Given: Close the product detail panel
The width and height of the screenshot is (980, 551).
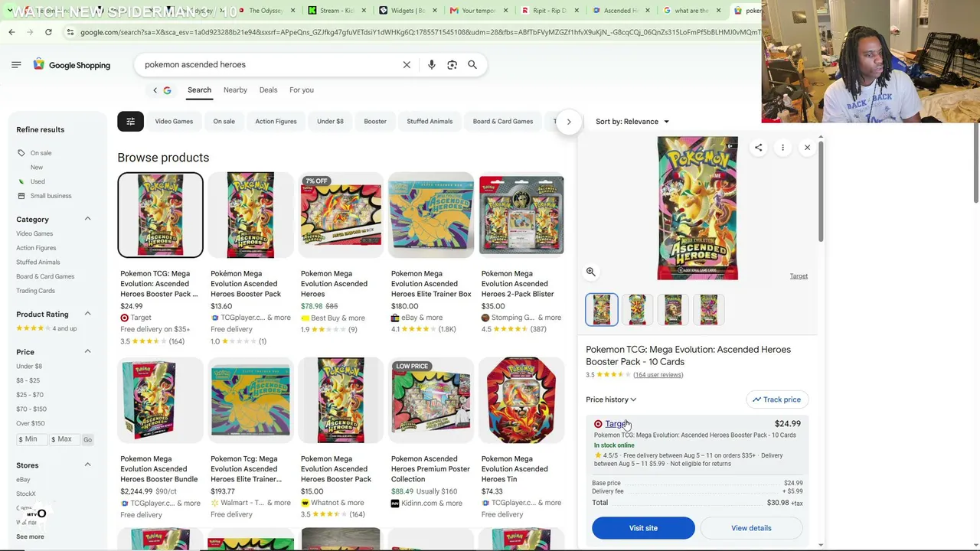Looking at the screenshot, I should (x=807, y=148).
